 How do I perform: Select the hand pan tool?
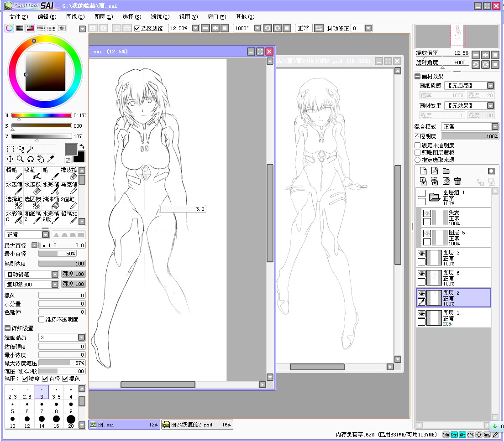coord(40,159)
